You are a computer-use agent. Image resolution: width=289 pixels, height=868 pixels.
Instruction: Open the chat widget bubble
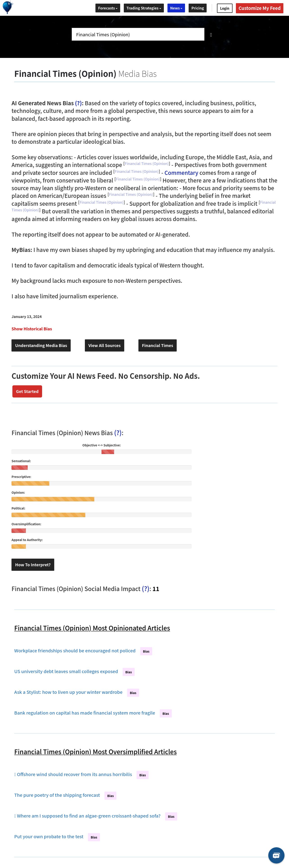276,855
